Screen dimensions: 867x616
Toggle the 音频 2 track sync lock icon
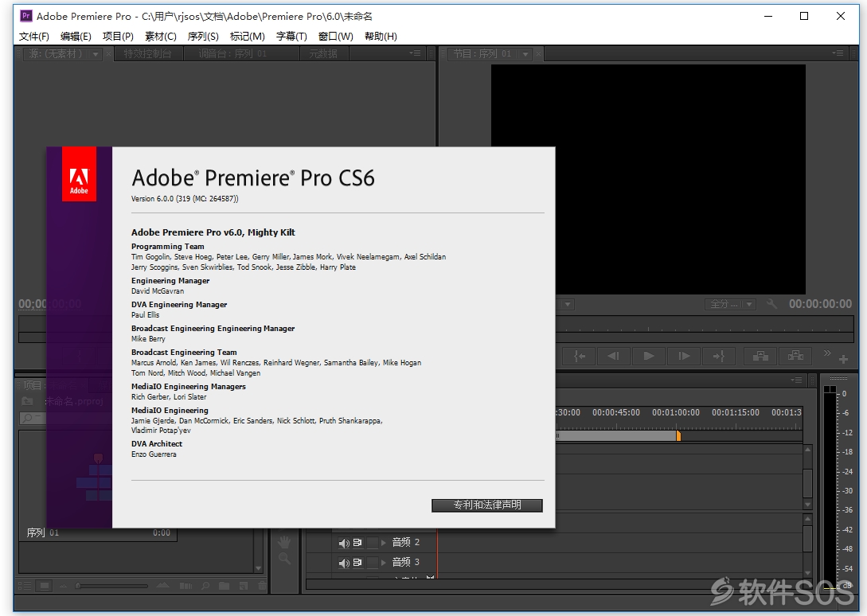pyautogui.click(x=357, y=543)
